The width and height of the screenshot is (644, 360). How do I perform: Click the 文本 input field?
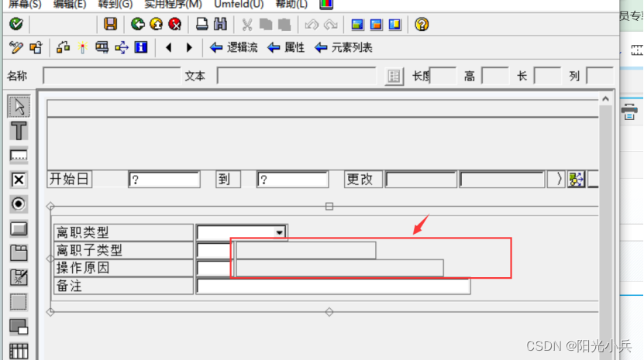[x=296, y=76]
